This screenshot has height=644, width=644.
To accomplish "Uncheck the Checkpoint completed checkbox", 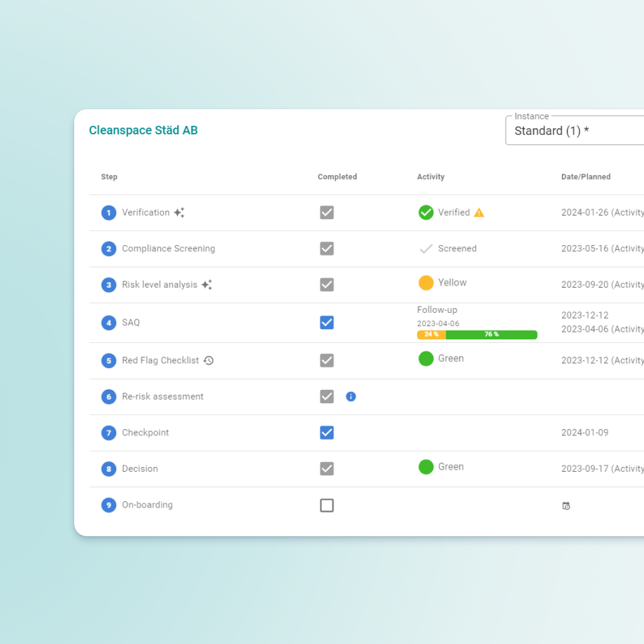I will pyautogui.click(x=327, y=433).
